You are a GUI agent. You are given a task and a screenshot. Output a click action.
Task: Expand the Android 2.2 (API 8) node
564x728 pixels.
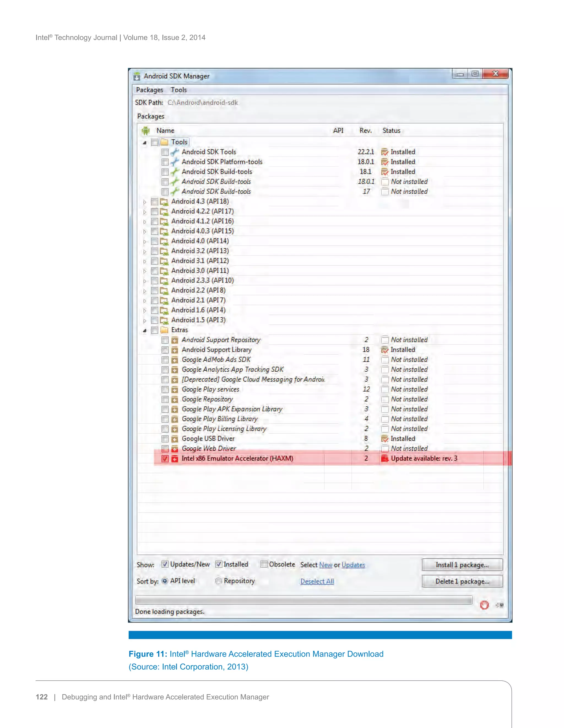[145, 291]
